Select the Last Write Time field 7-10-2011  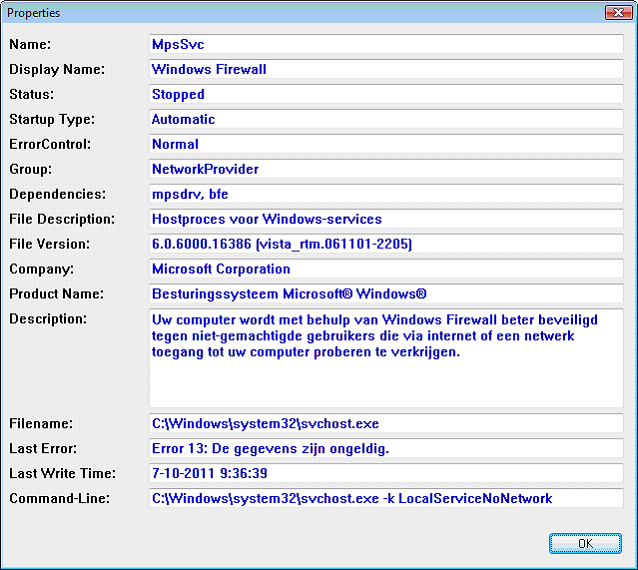tap(386, 473)
